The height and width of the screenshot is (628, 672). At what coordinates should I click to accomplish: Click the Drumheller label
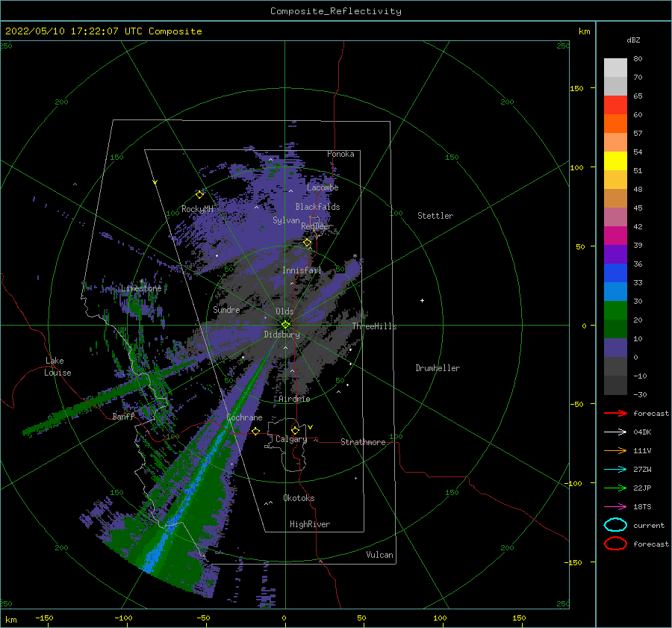pos(438,368)
